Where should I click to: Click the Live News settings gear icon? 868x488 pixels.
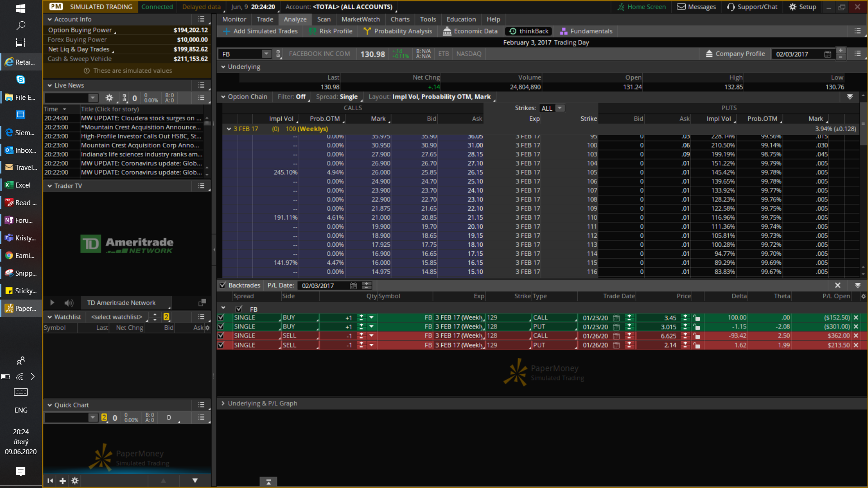click(x=109, y=98)
